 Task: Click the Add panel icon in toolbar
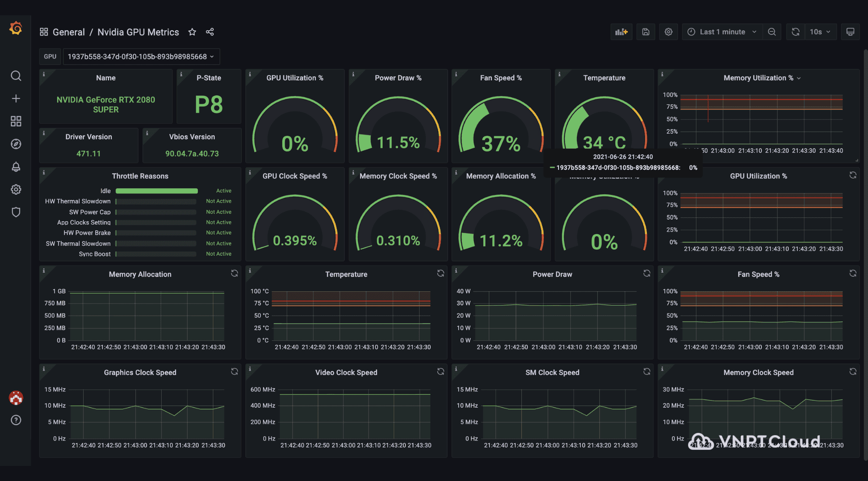(x=621, y=32)
